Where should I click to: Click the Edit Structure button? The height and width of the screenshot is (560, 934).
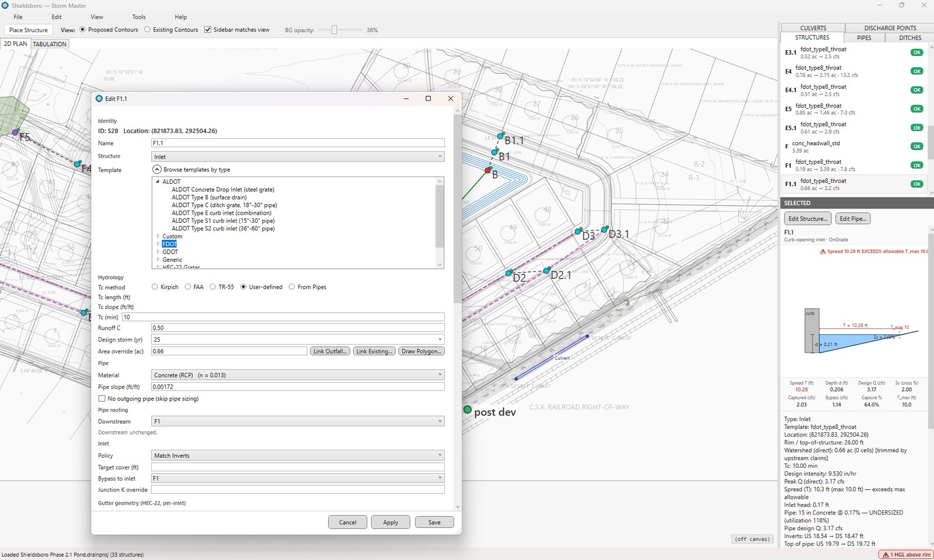click(807, 219)
